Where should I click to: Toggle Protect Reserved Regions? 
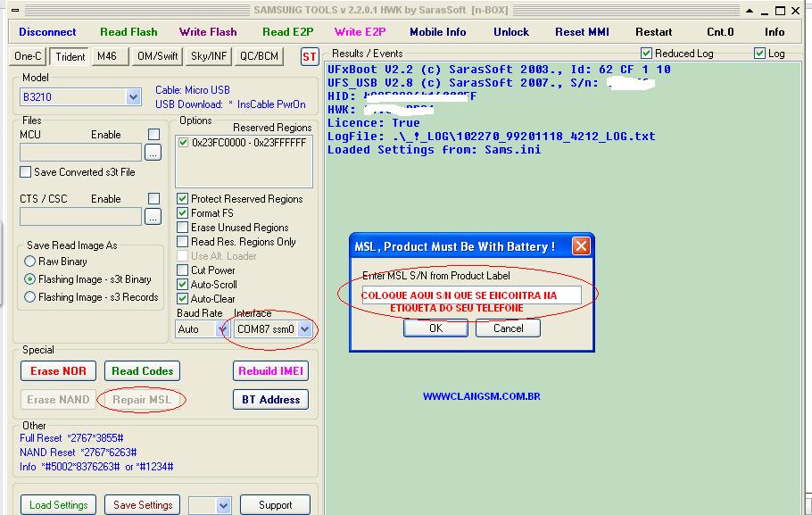click(182, 198)
